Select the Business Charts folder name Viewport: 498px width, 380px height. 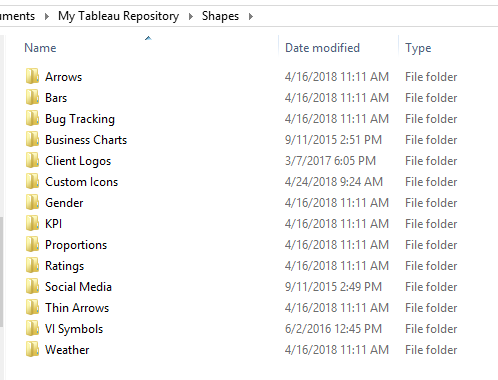86,140
